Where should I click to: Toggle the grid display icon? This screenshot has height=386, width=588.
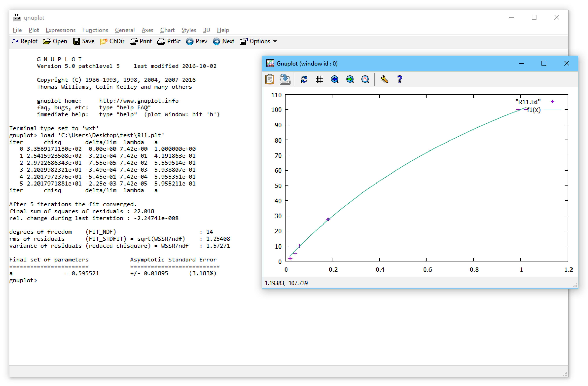pos(319,79)
